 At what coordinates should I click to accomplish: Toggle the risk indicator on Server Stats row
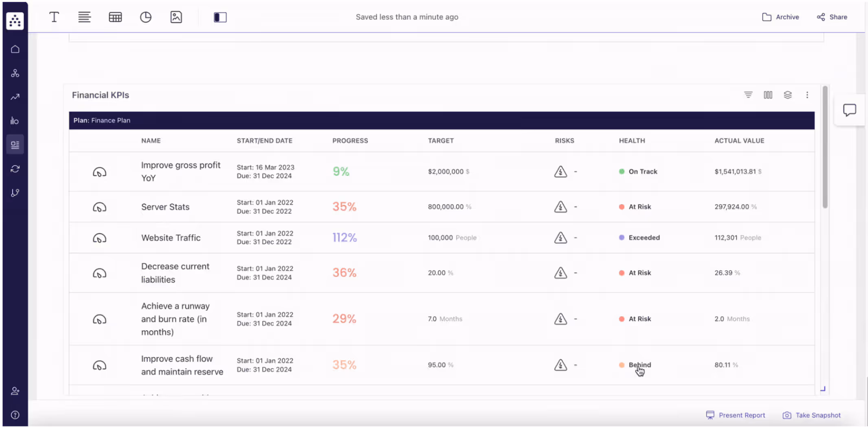coord(561,207)
